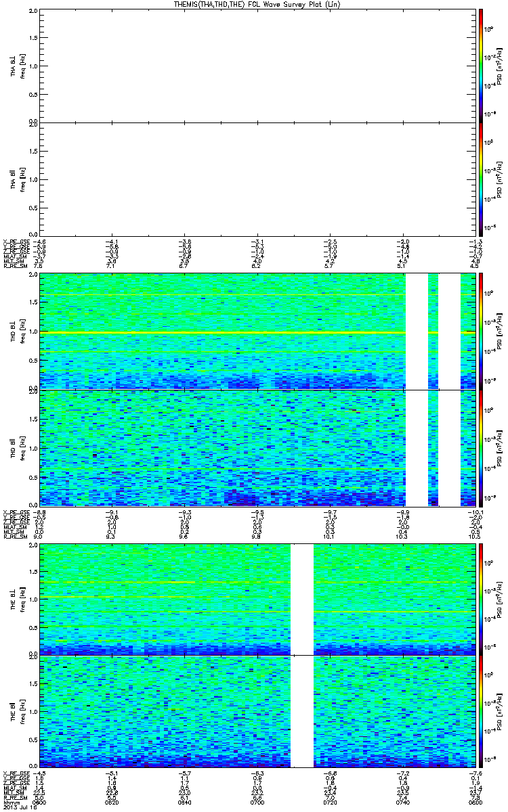Viewport: 508px width, 812px height.
Task: Click the PSD units label beside THD B-perpendicular color bar
Action: (x=500, y=332)
